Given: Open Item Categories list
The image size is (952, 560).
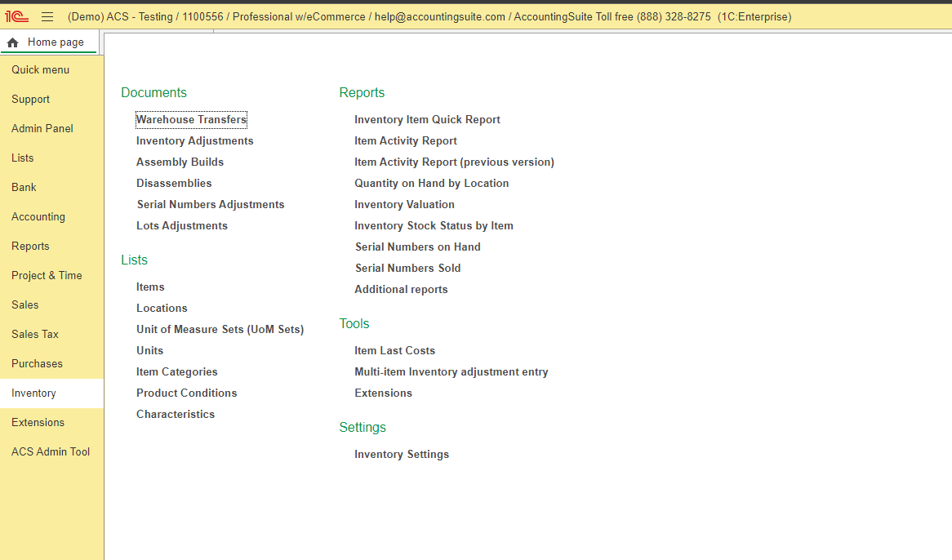Looking at the screenshot, I should [x=176, y=372].
